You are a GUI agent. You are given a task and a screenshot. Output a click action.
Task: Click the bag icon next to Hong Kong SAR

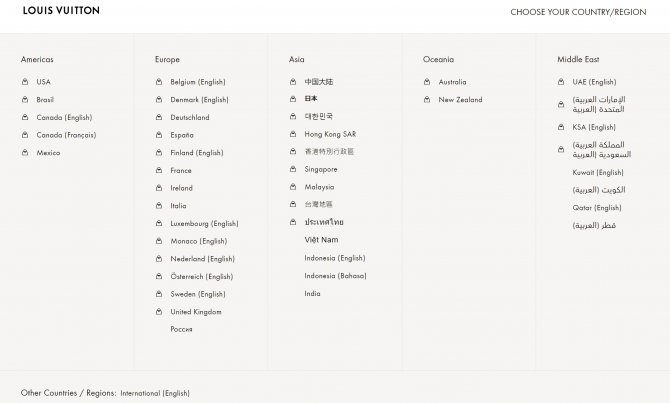click(293, 134)
